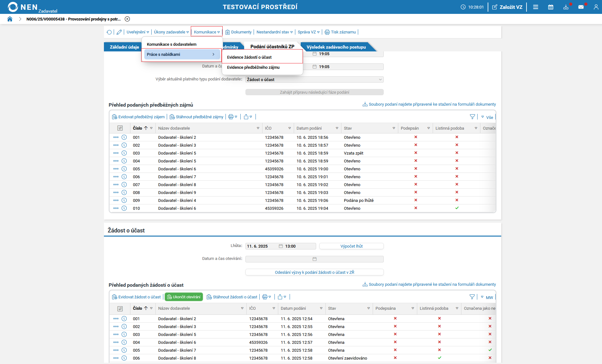This screenshot has width=602, height=364.
Task: Open row actions for Otevření zaevidováno row
Action: [116, 358]
